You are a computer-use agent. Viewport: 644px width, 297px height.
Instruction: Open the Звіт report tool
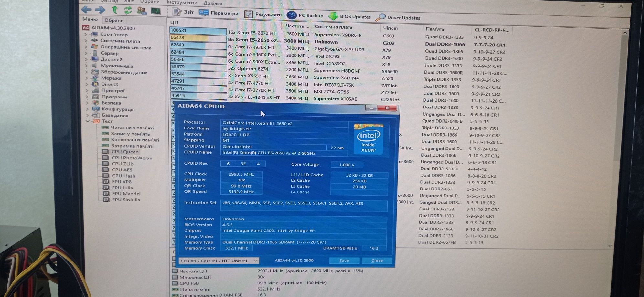point(183,12)
